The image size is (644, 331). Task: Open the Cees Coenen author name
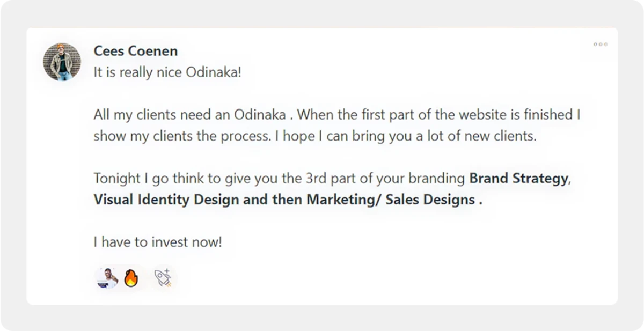(135, 51)
